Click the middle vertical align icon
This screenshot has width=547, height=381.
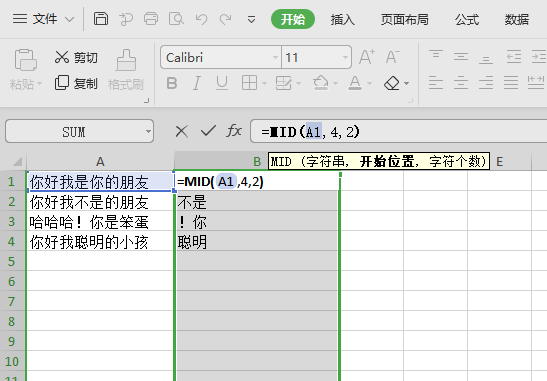tap(461, 57)
